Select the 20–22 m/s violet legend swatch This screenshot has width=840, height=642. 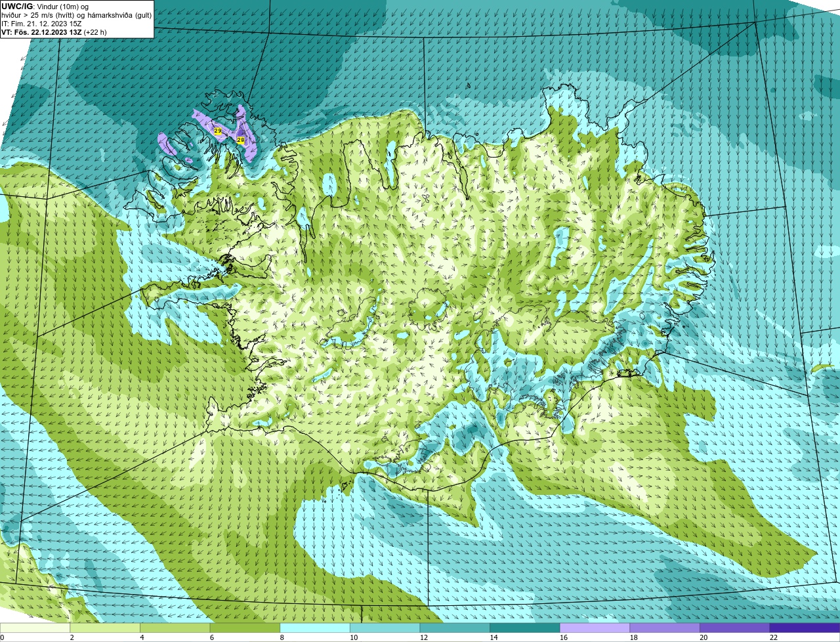tap(734, 628)
